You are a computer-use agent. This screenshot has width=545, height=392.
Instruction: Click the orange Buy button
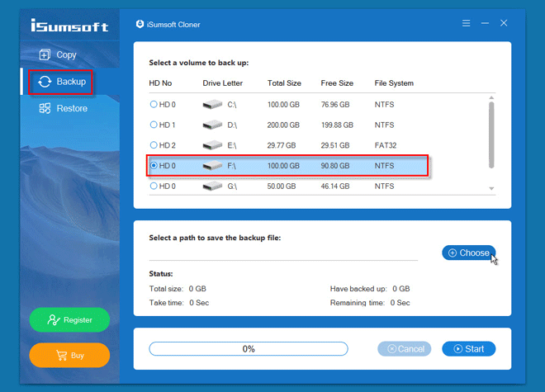(69, 355)
